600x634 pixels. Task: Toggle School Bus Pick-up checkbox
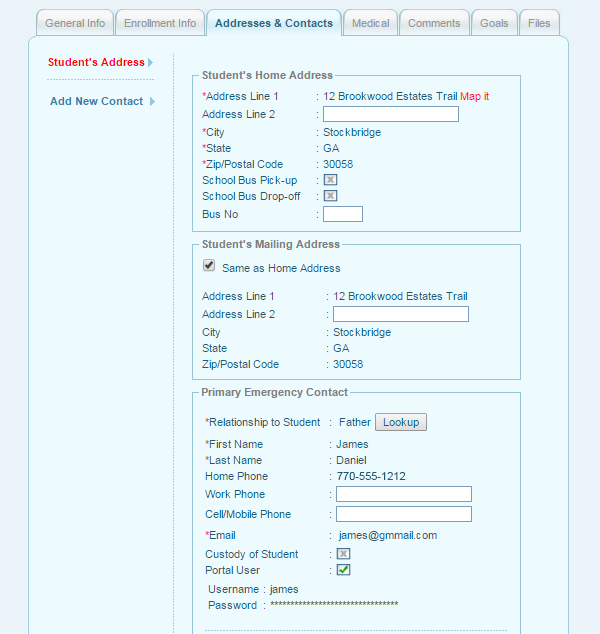tap(330, 180)
